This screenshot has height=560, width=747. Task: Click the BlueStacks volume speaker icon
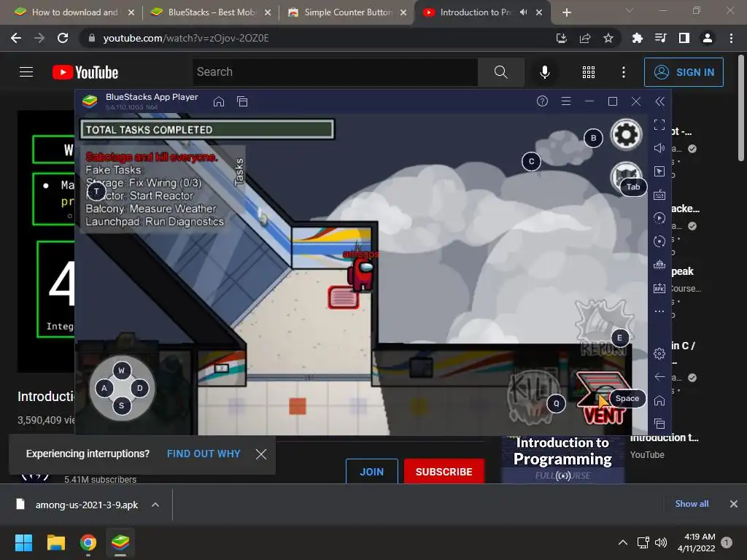659,148
